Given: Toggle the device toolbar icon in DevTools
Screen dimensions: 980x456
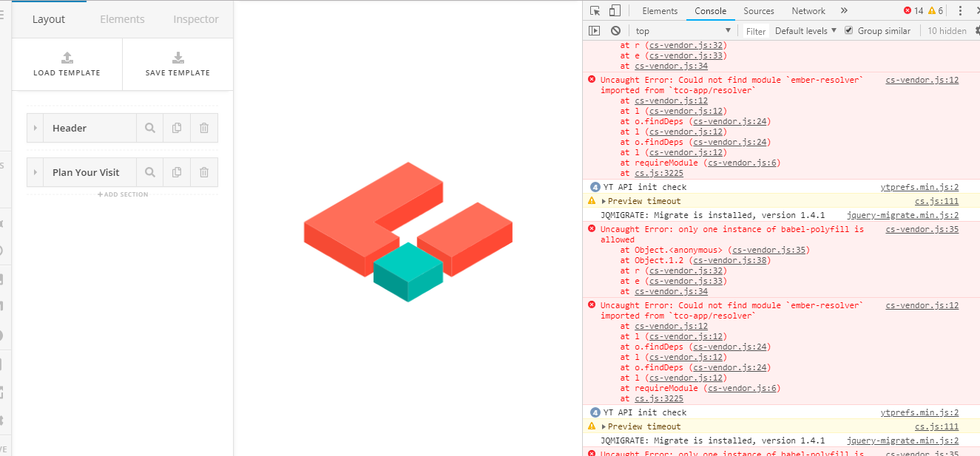Looking at the screenshot, I should pyautogui.click(x=615, y=11).
